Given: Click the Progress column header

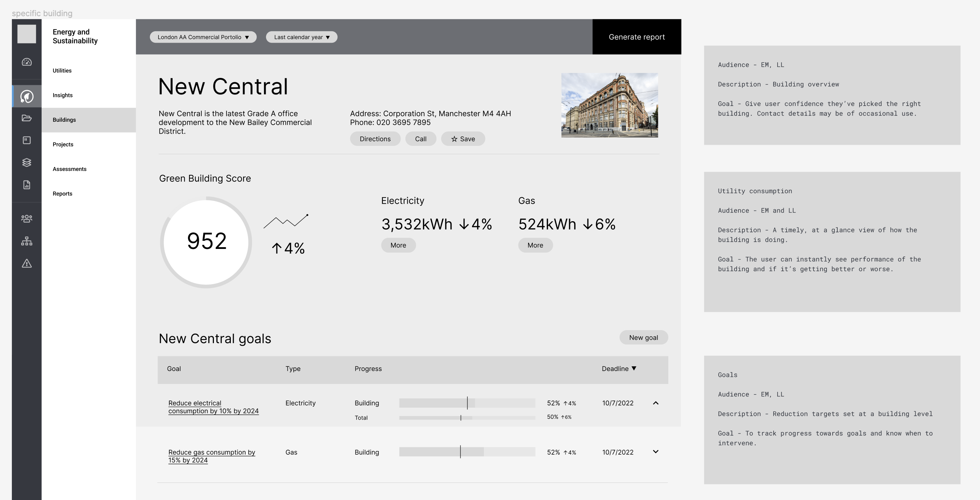Looking at the screenshot, I should click(368, 369).
